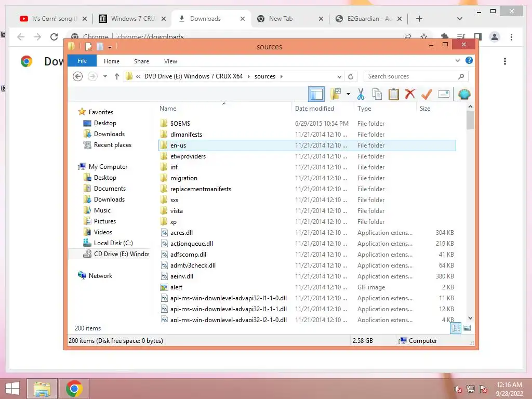Viewport: 532px width, 399px height.
Task: Expand breadcrumb arrow after sources segment
Action: click(281, 76)
